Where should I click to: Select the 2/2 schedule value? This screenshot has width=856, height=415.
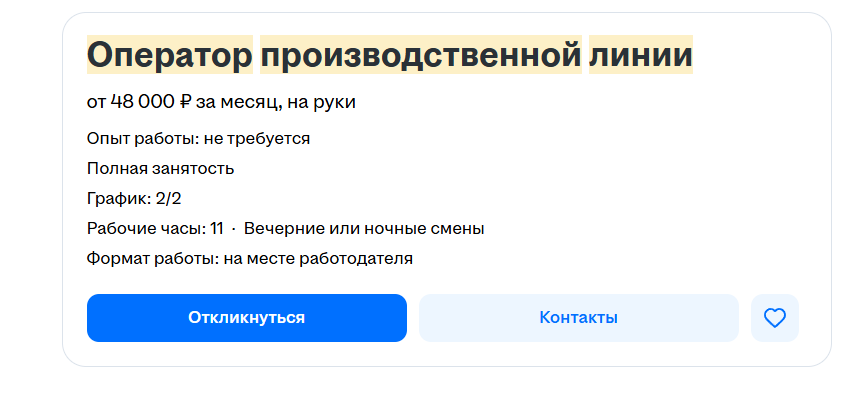169,198
